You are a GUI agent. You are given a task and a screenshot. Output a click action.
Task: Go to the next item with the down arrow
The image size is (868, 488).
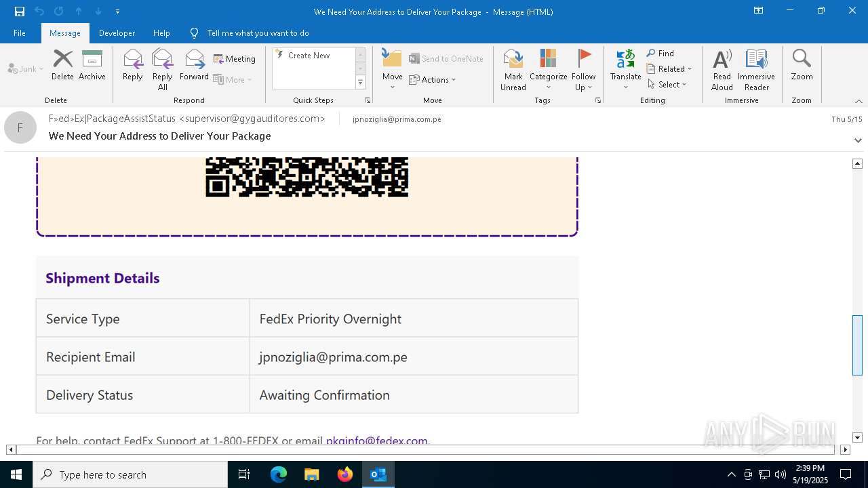tap(98, 12)
